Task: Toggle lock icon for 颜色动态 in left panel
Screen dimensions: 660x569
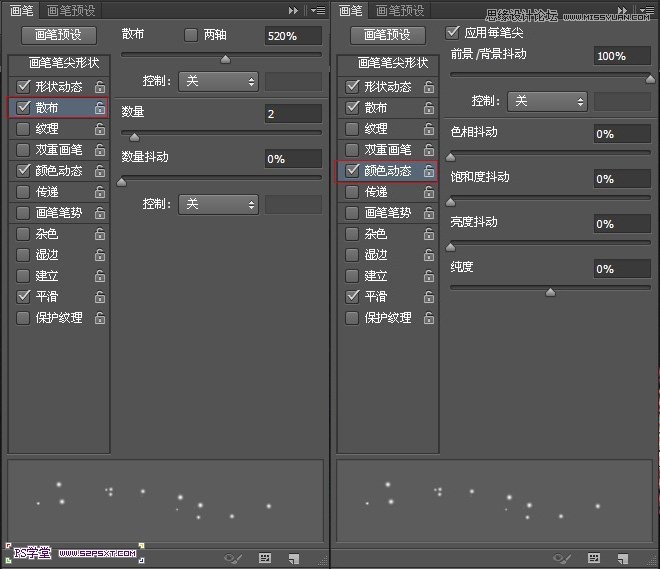Action: coord(100,171)
